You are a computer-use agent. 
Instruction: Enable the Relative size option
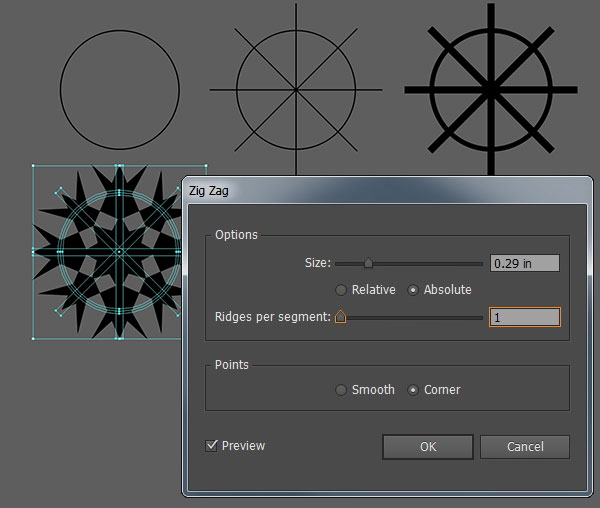click(x=341, y=290)
